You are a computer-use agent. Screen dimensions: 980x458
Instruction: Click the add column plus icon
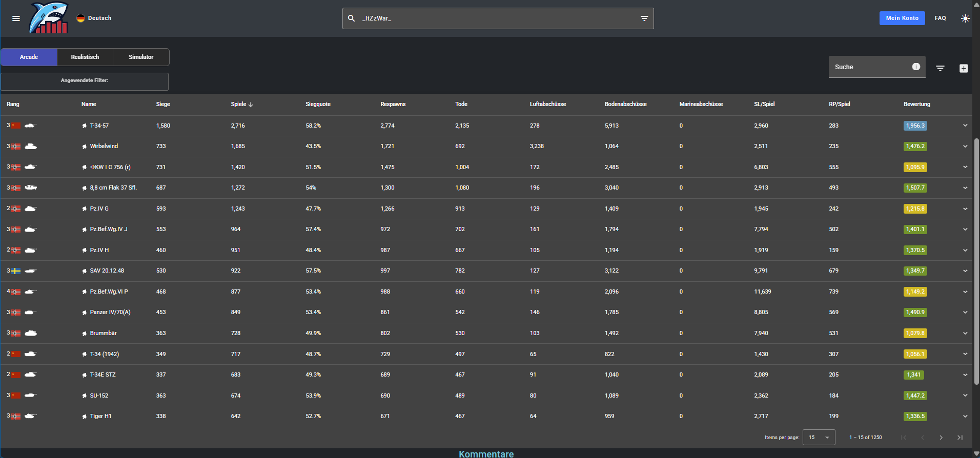tap(964, 68)
